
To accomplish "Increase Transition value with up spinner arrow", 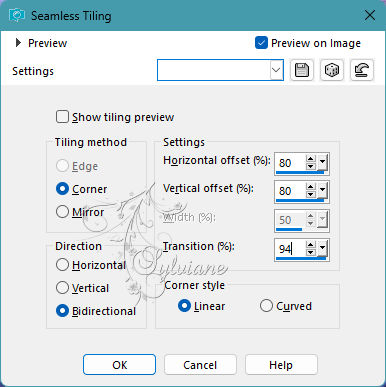I will (311, 245).
